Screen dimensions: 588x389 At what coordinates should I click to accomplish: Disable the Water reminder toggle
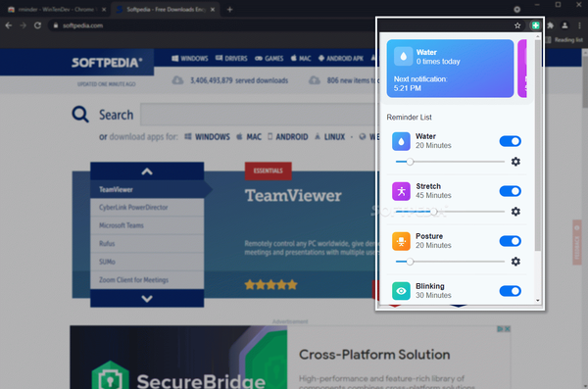click(510, 141)
